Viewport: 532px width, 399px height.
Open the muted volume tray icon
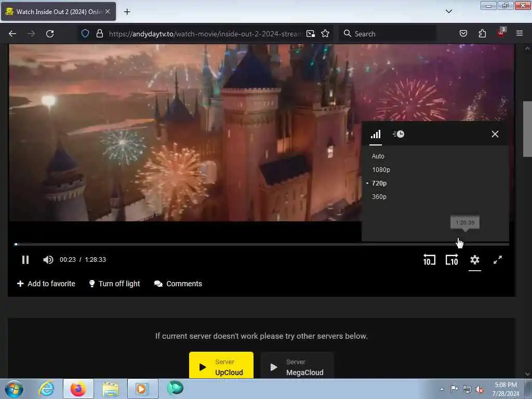480,390
